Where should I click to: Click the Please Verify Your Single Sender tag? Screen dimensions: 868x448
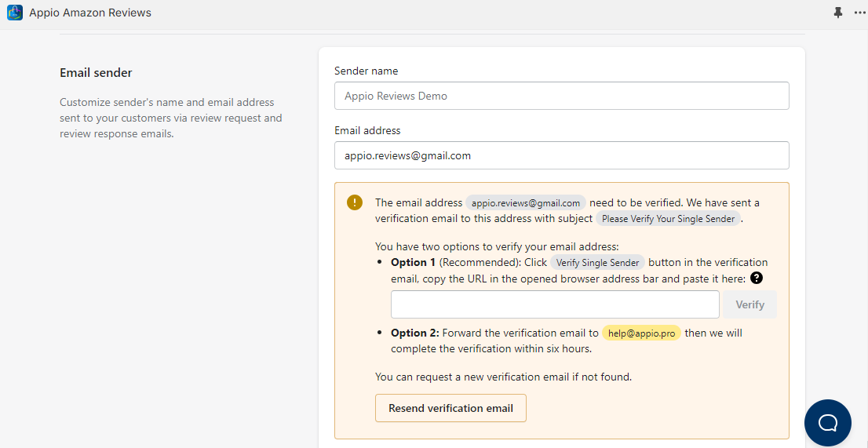tap(668, 219)
